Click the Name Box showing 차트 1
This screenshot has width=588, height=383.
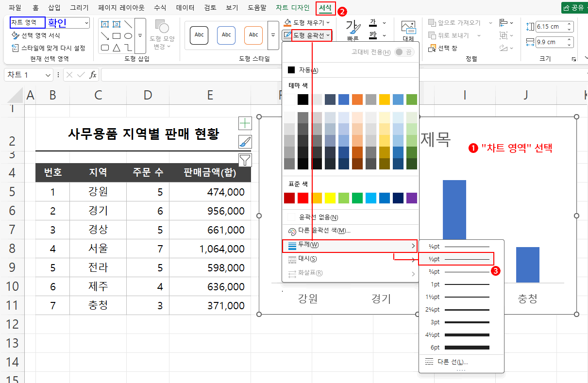pos(28,75)
